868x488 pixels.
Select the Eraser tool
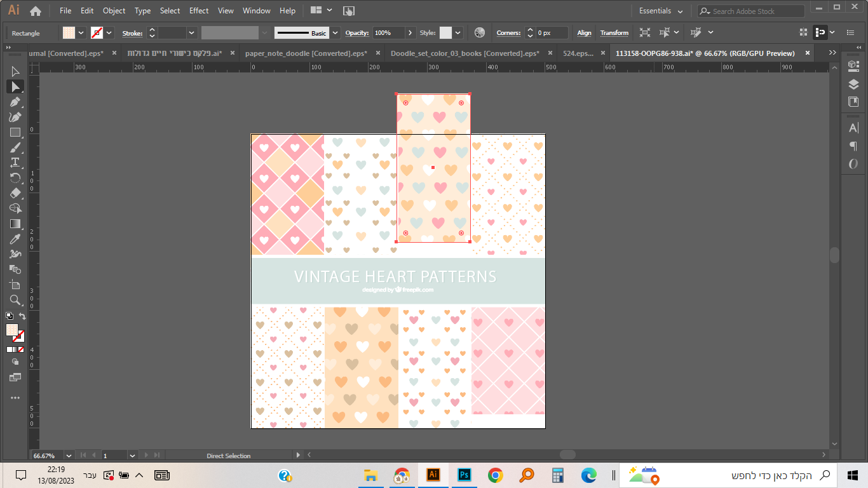click(15, 193)
